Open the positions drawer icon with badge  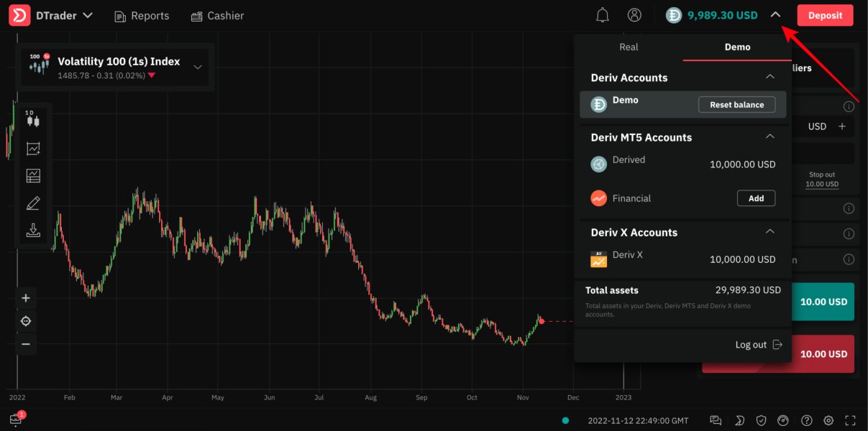pos(16,420)
